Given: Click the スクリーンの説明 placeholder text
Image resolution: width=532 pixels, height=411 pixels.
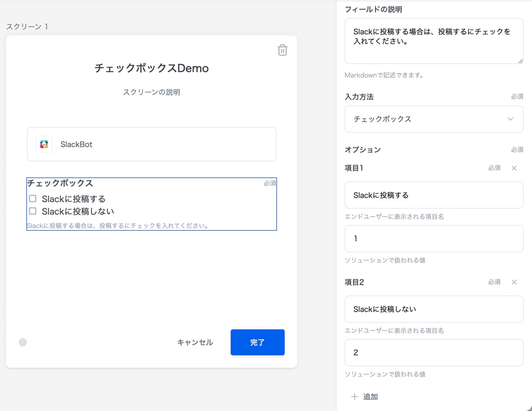Looking at the screenshot, I should coord(151,92).
